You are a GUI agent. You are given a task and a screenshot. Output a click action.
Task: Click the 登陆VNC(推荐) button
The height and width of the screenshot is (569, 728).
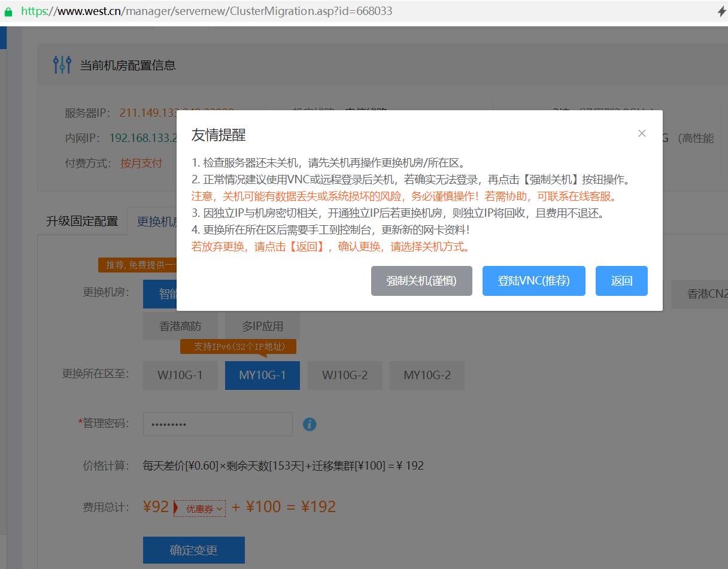click(533, 281)
